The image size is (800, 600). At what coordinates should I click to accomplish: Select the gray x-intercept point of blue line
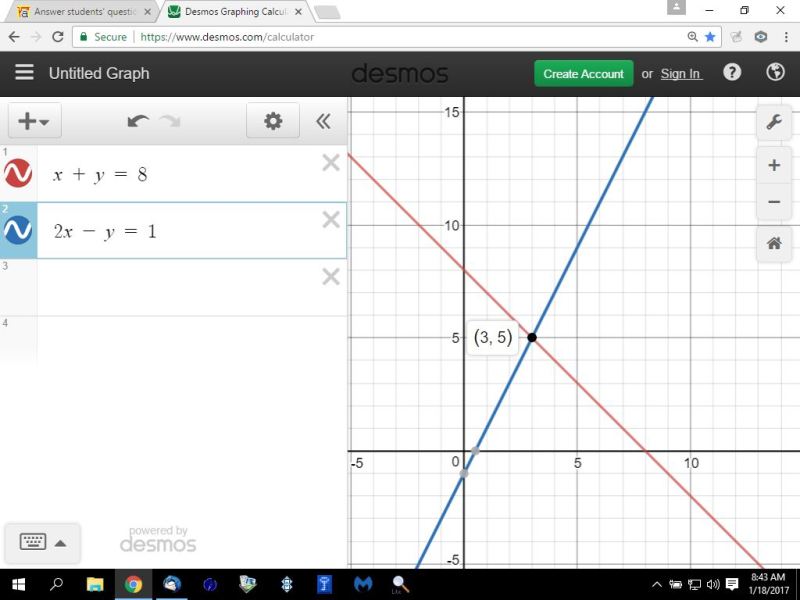476,451
